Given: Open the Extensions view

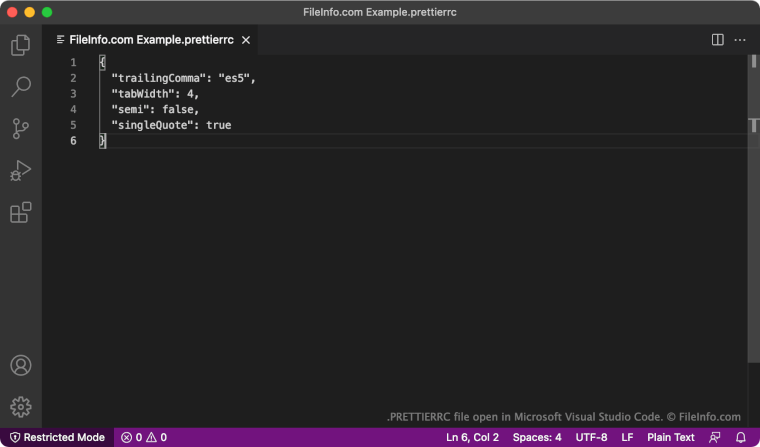Looking at the screenshot, I should 20,212.
